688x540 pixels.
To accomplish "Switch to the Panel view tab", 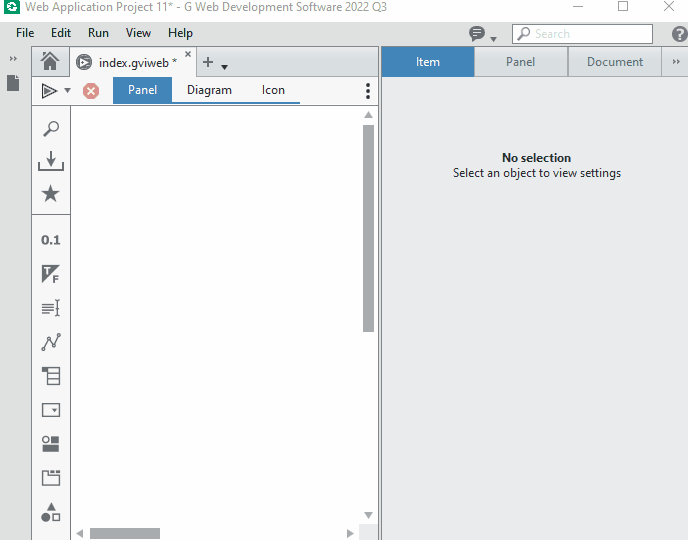I will (142, 90).
